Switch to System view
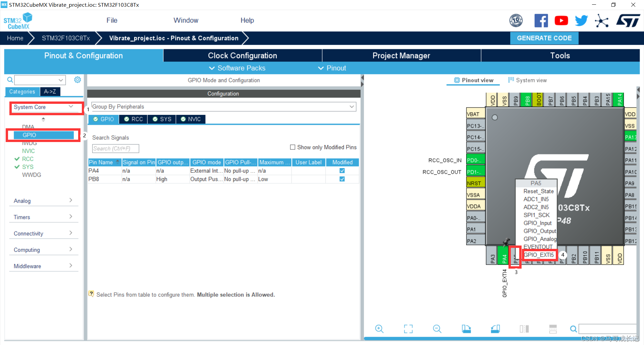 pyautogui.click(x=527, y=80)
